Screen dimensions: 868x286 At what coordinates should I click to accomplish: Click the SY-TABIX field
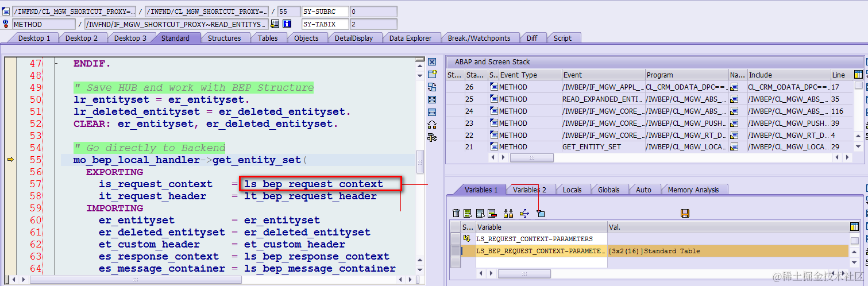pyautogui.click(x=325, y=24)
